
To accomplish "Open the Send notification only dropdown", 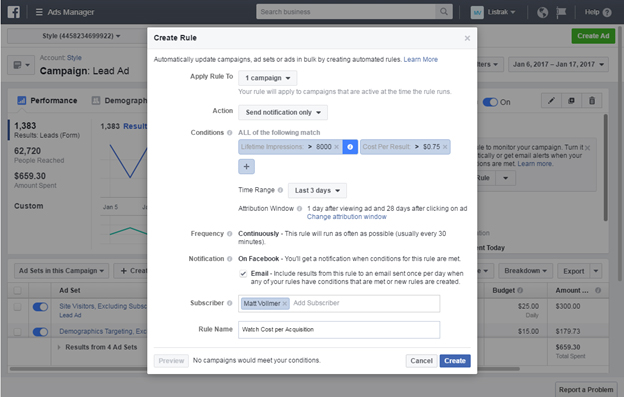I will (283, 113).
